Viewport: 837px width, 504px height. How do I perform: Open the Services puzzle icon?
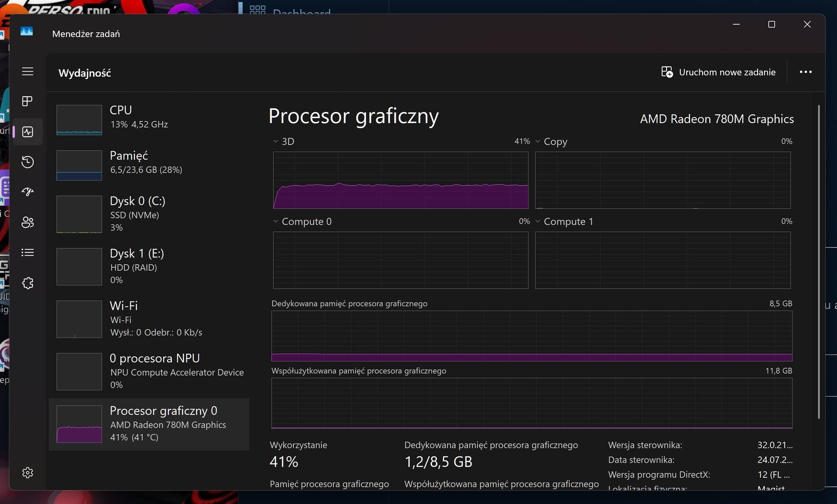(28, 283)
